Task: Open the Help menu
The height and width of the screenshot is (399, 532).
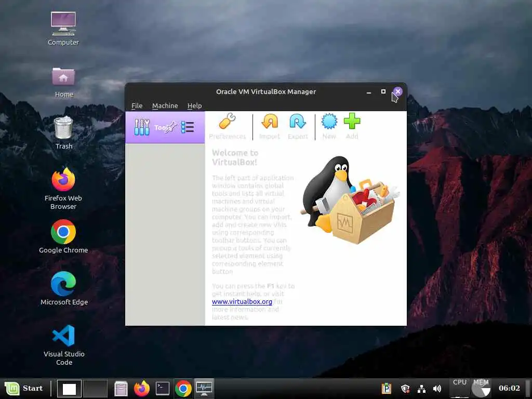Action: (194, 105)
